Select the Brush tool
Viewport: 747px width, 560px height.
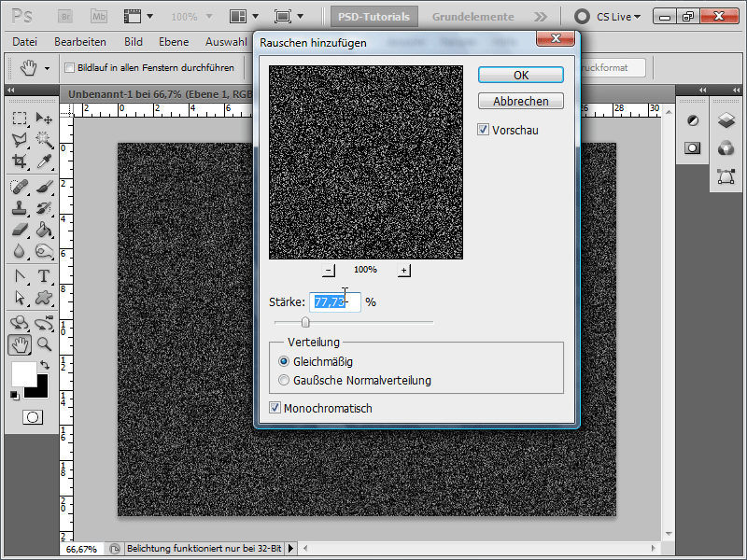pos(44,186)
